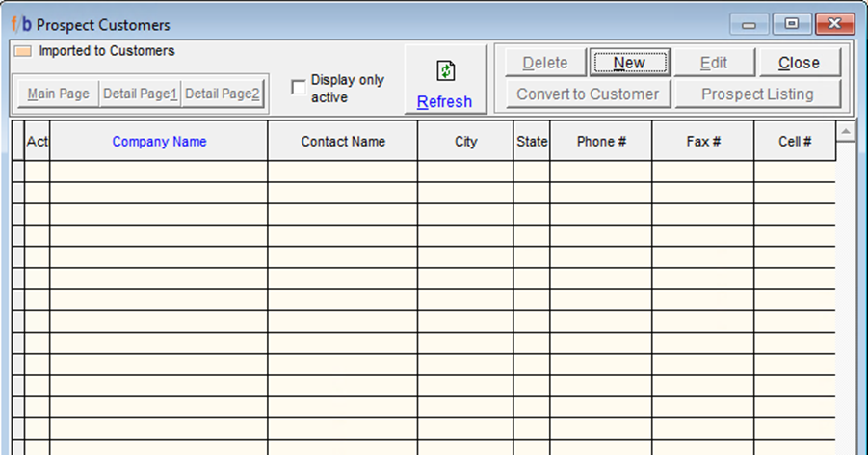Click the Phone # column header
Image resolution: width=868 pixels, height=455 pixels.
tap(601, 142)
